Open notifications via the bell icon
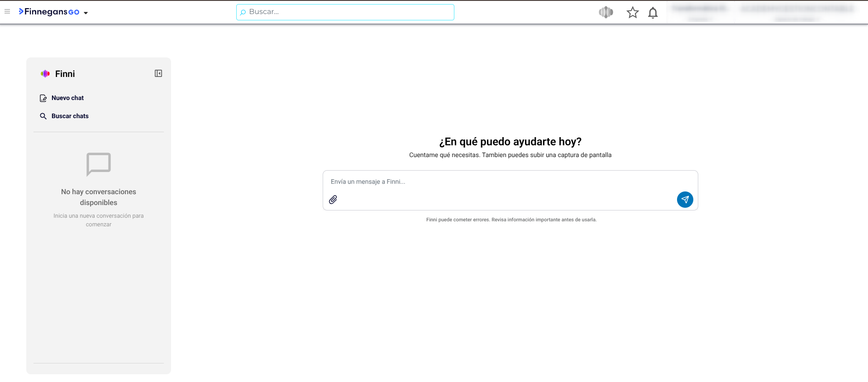Image resolution: width=868 pixels, height=382 pixels. tap(653, 13)
